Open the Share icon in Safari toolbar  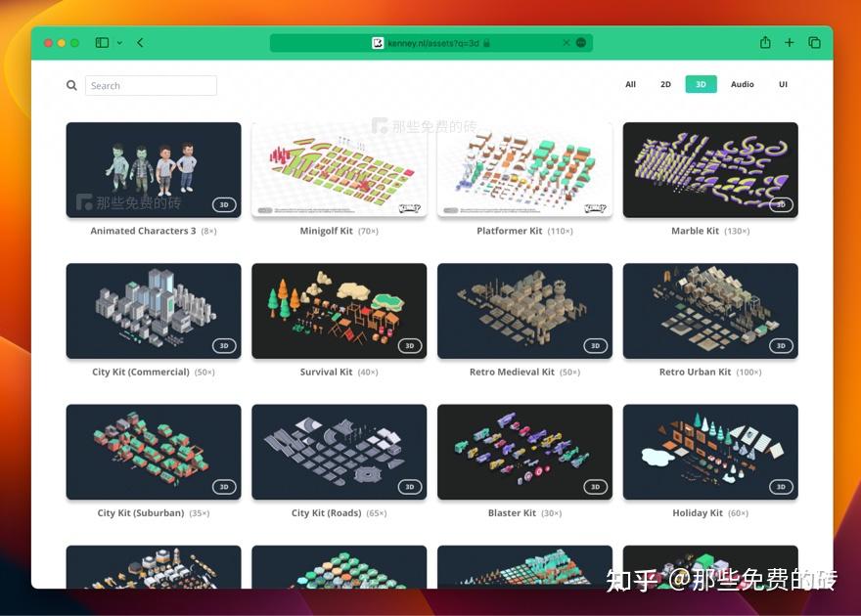(x=765, y=42)
